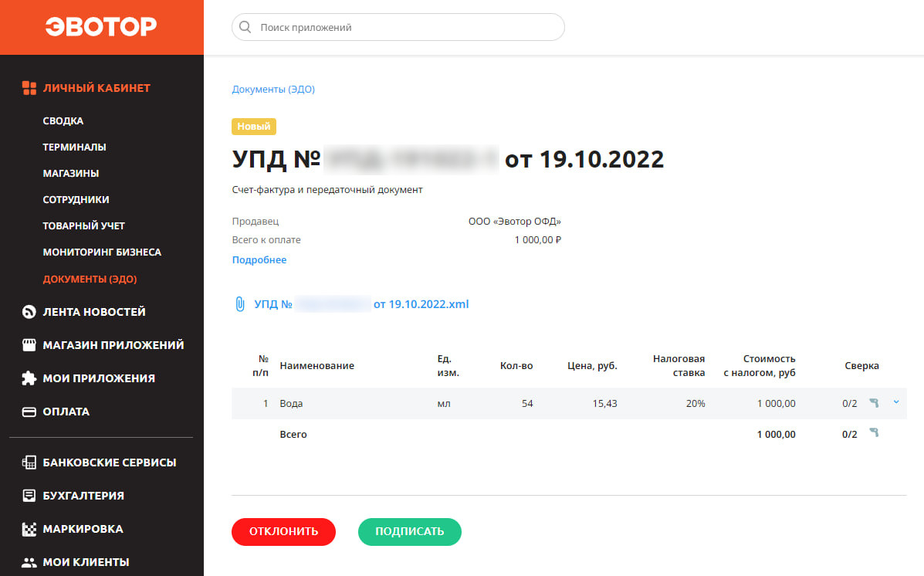Open Бухгалтерия section

click(83, 496)
